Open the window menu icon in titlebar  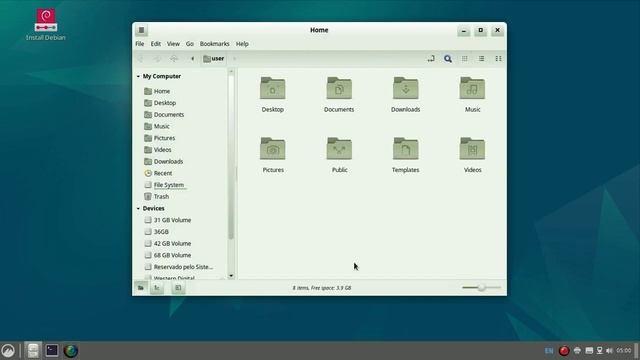click(x=141, y=30)
